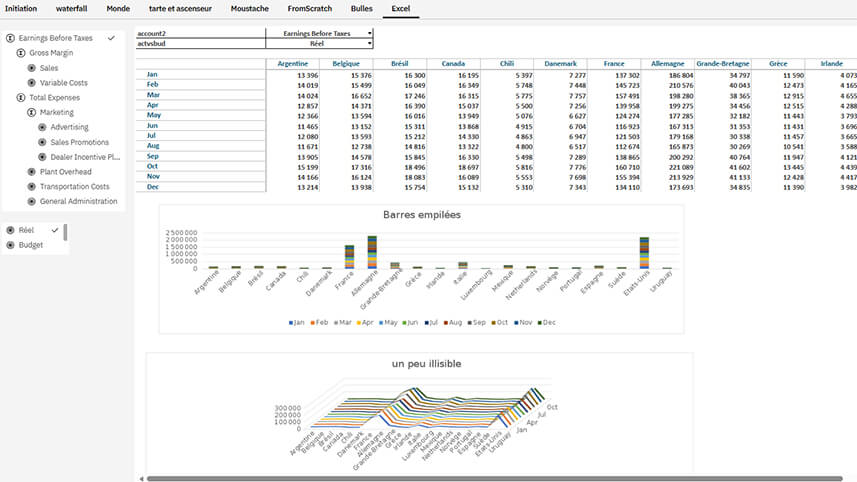Switch to the FromScratch tab
This screenshot has height=482, width=857.
click(x=310, y=9)
